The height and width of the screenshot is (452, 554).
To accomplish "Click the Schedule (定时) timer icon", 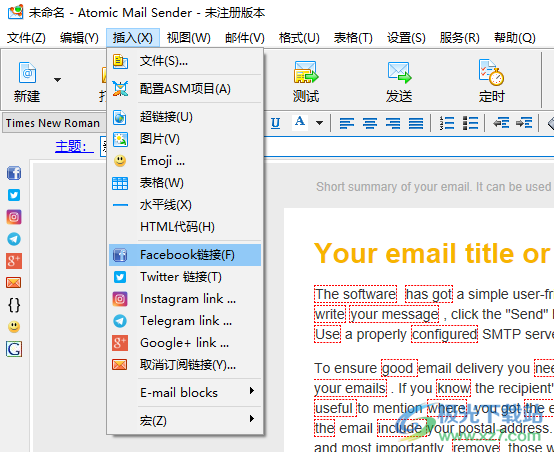I will pos(491,73).
